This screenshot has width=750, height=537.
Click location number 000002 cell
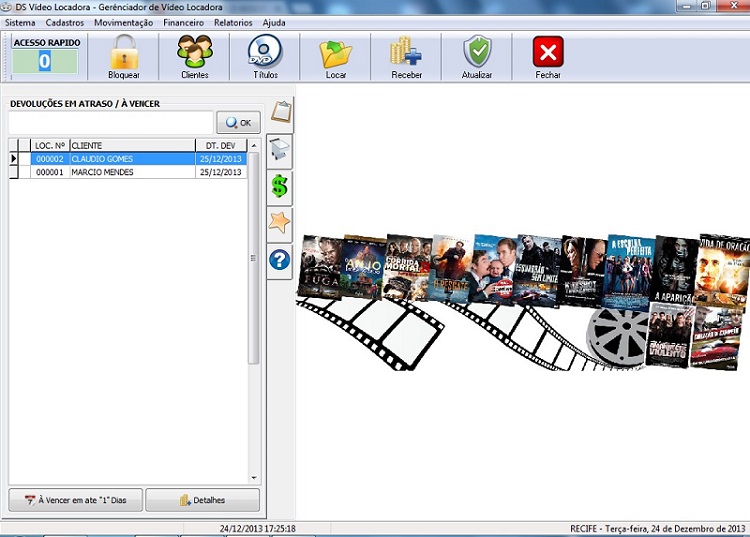point(50,159)
